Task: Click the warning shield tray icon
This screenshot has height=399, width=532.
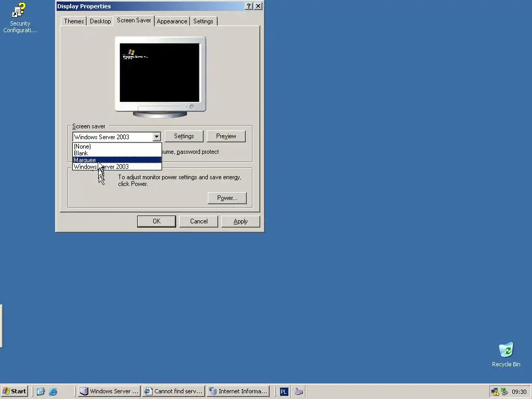Action: pyautogui.click(x=495, y=392)
